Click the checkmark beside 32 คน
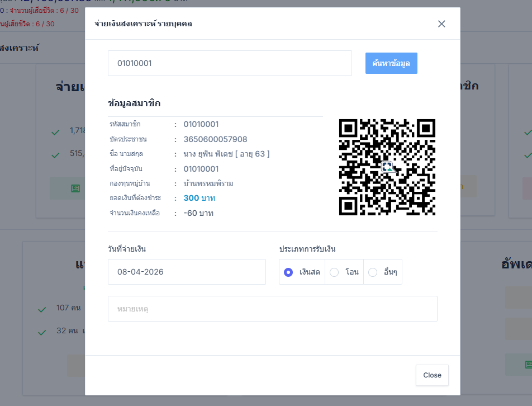 tap(42, 332)
